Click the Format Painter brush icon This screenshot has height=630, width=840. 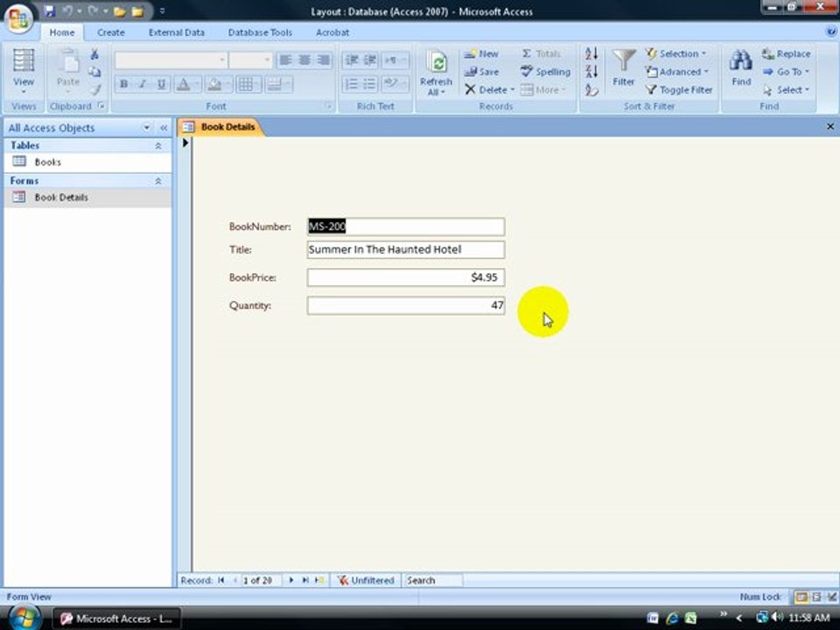pos(94,90)
